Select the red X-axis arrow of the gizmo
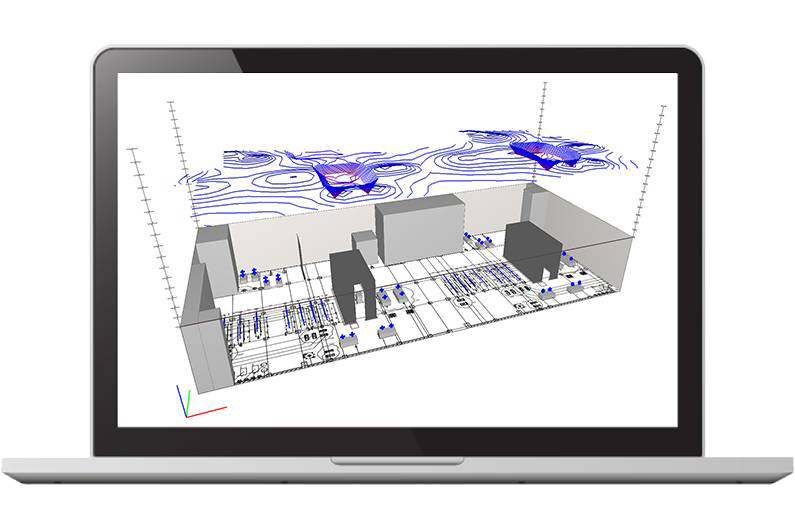Image resolution: width=795 pixels, height=530 pixels. pos(210,408)
